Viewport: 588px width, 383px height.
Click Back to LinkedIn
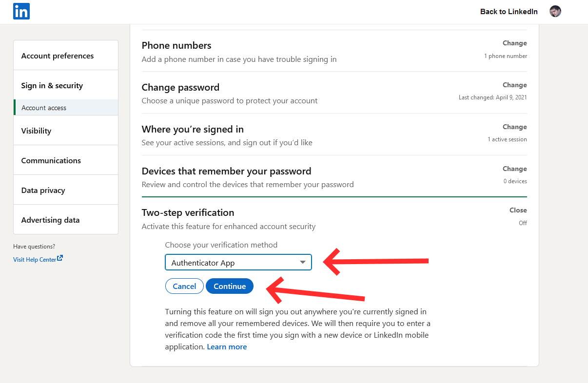coord(509,11)
